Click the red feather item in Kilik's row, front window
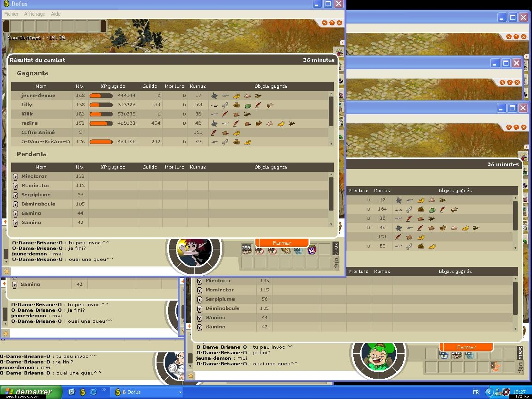 click(x=224, y=115)
